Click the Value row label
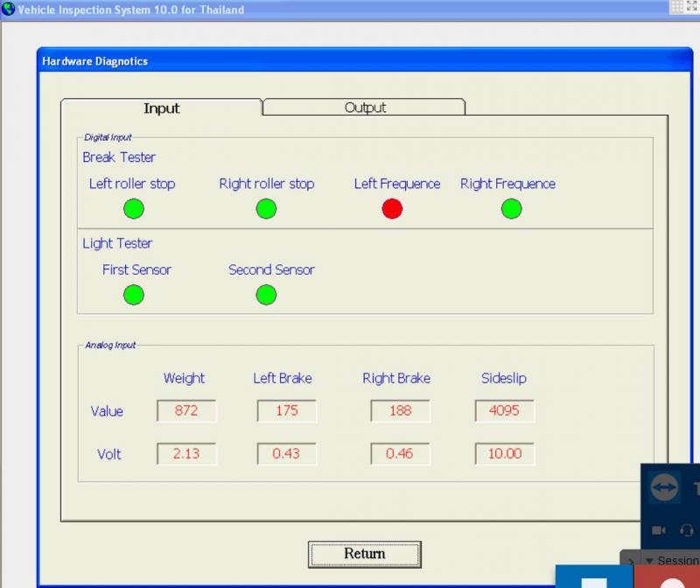 pos(107,410)
